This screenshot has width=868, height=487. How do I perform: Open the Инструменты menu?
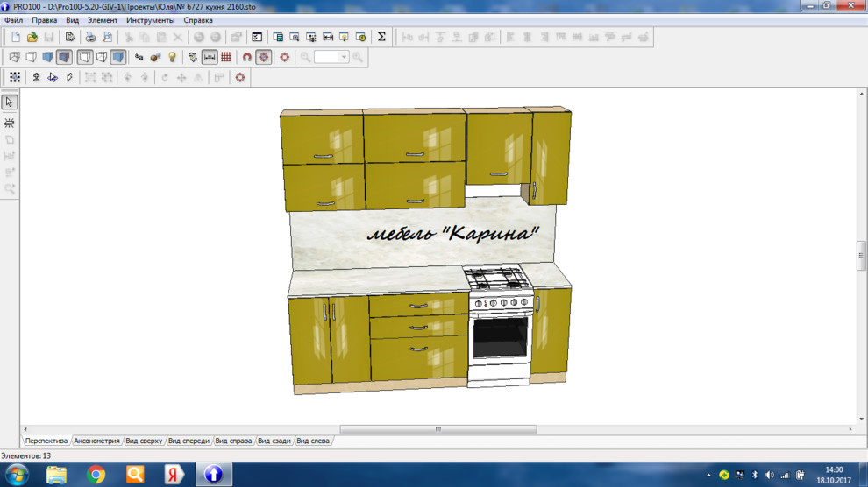point(150,20)
